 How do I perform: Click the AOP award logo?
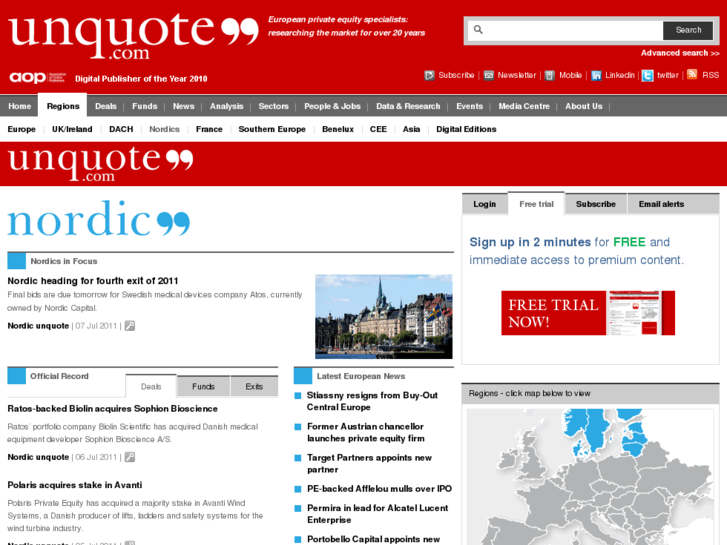pos(38,77)
